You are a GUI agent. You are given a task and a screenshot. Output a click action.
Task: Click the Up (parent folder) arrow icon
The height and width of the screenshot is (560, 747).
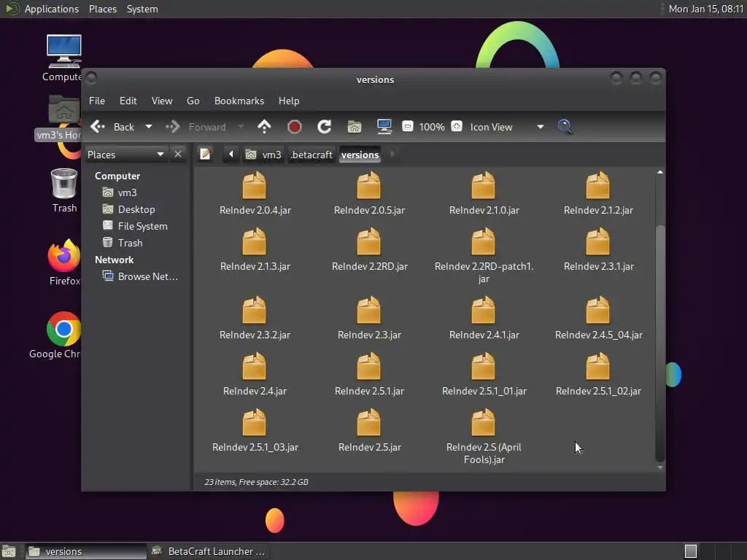(x=264, y=127)
